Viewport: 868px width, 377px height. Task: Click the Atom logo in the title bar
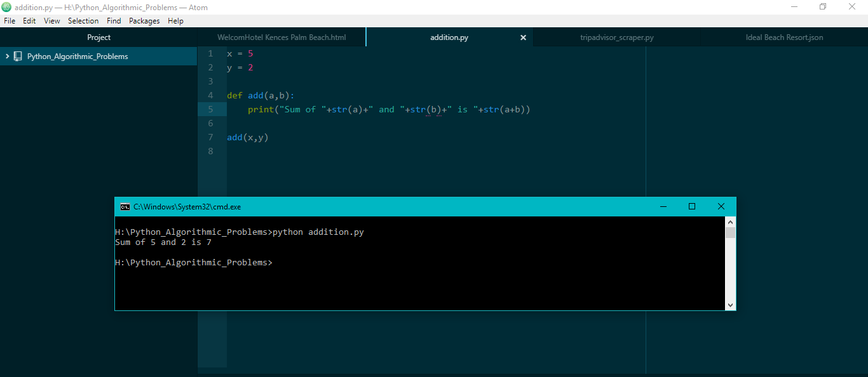6,6
